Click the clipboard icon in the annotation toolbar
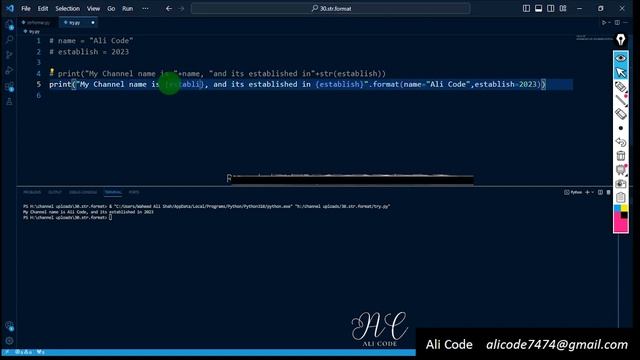 click(x=621, y=198)
